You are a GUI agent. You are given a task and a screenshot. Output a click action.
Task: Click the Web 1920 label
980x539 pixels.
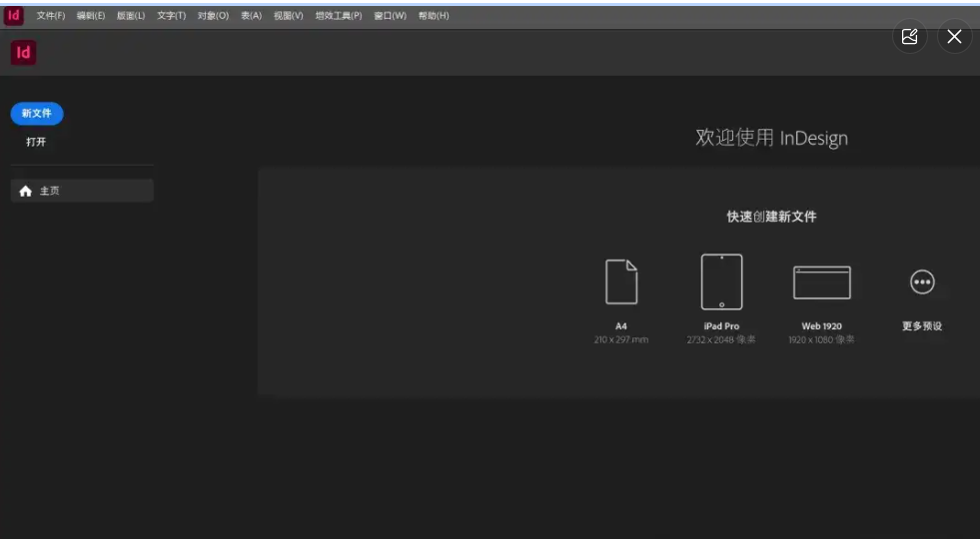click(821, 326)
